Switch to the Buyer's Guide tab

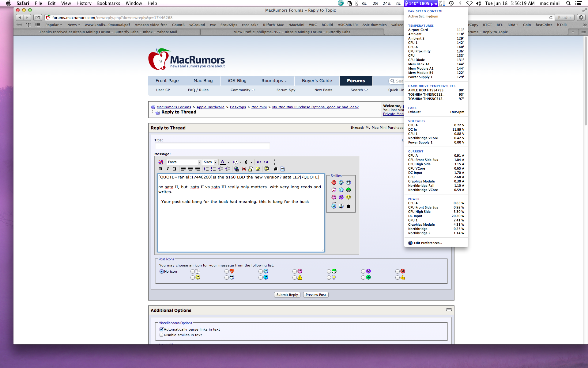317,81
